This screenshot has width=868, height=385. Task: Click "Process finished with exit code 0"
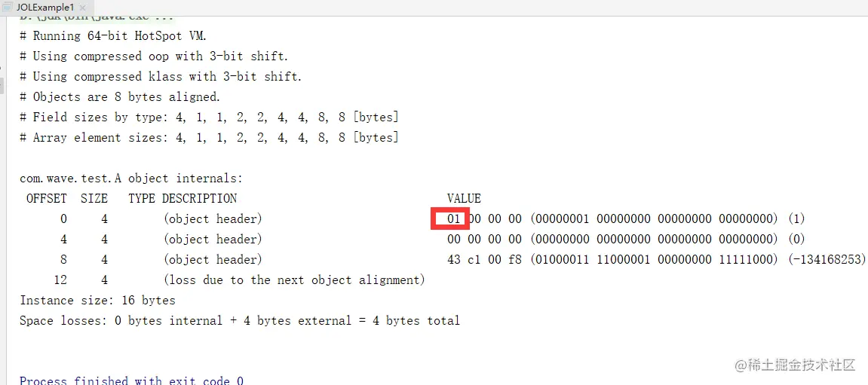point(131,380)
